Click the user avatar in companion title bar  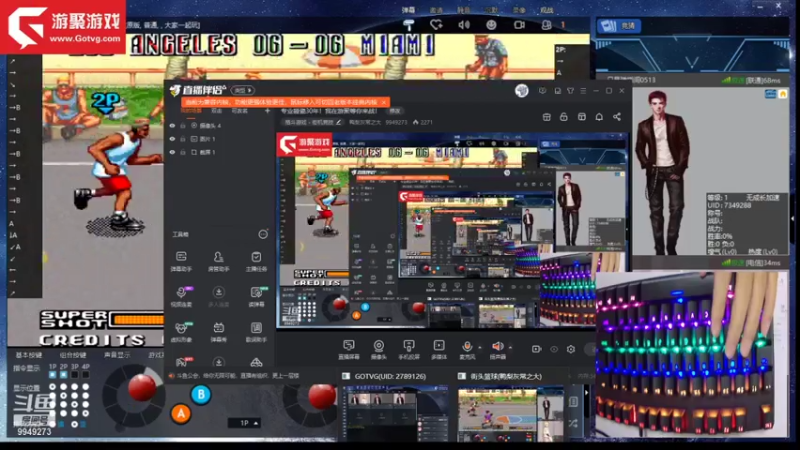point(521,91)
